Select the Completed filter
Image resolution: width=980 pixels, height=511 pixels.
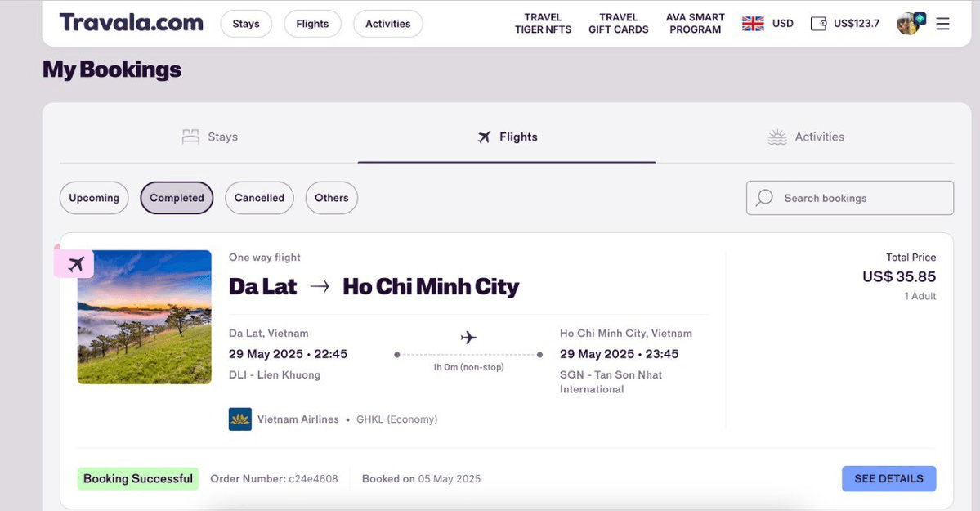[177, 198]
